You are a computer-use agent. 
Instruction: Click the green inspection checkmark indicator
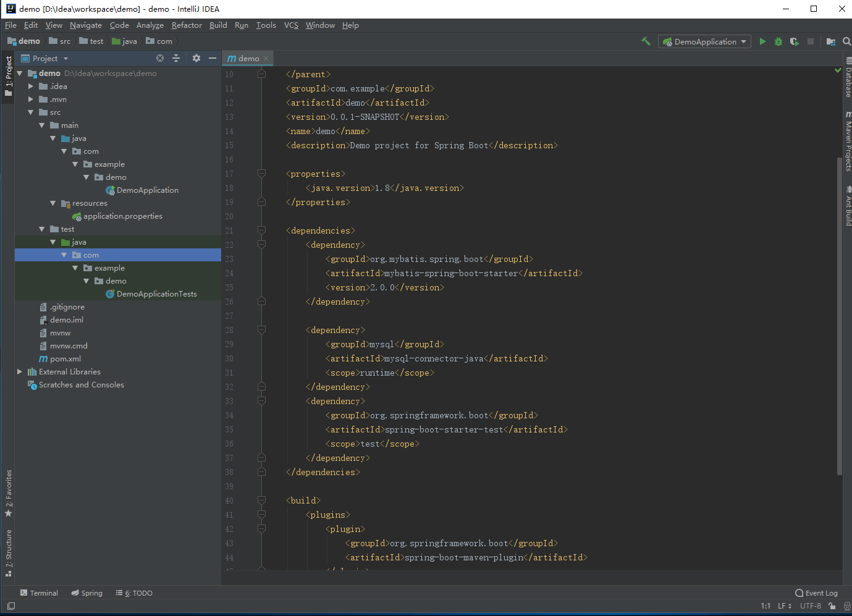tap(838, 70)
